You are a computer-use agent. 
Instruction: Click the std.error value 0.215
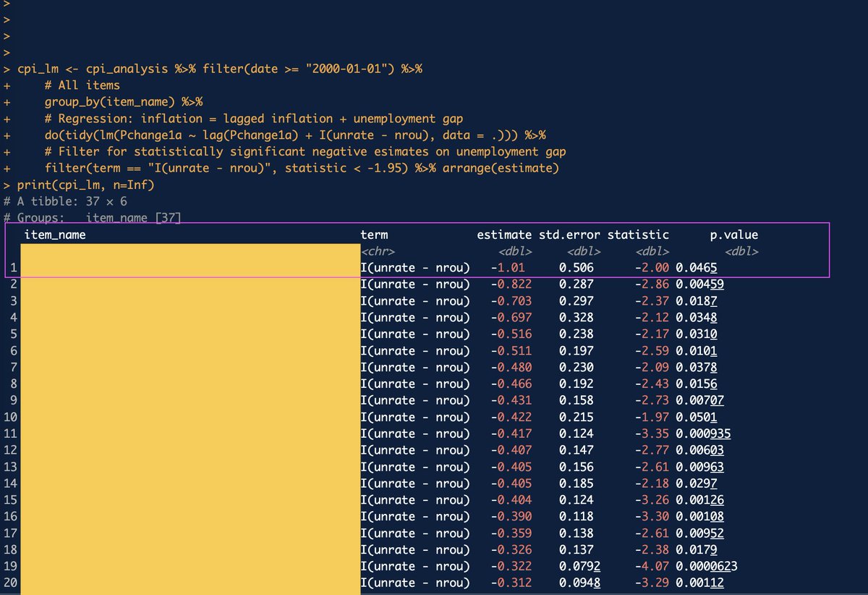click(x=576, y=417)
